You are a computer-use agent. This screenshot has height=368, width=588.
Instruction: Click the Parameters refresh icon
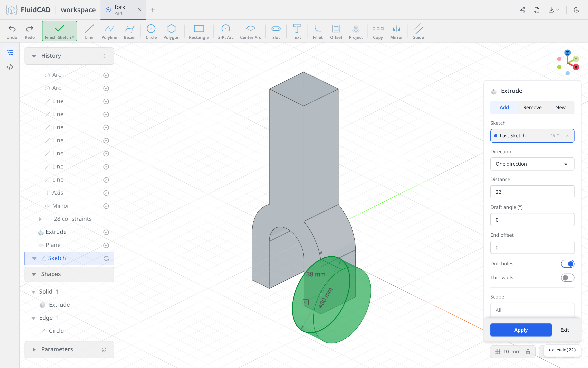[104, 350]
